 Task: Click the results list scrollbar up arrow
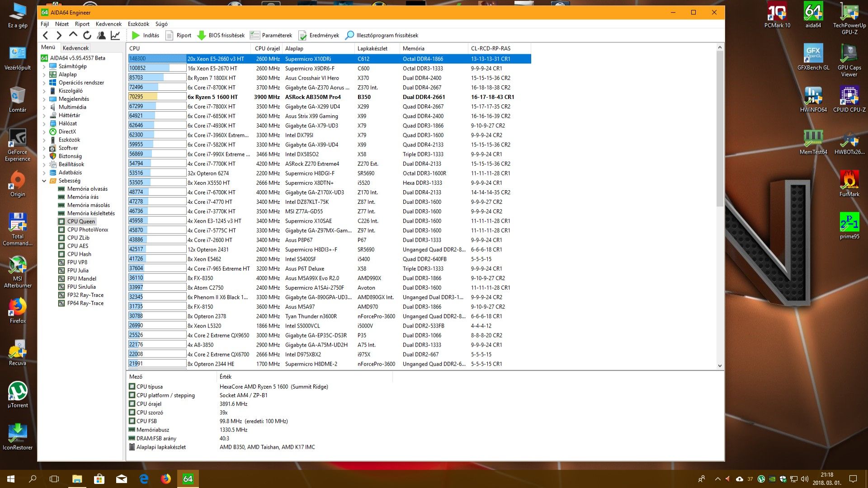[x=720, y=47]
